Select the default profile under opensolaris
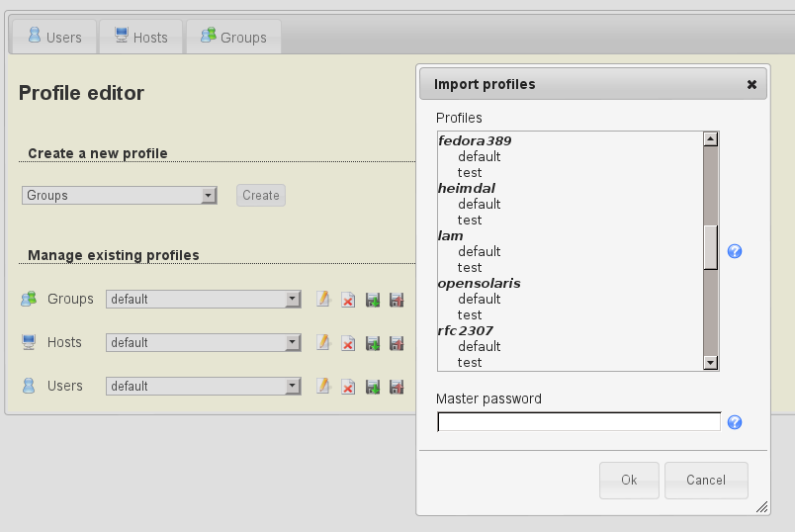 pyautogui.click(x=480, y=299)
